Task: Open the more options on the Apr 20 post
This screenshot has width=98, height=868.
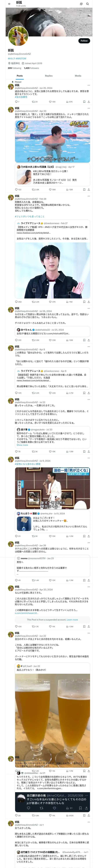Action: (89, 108)
